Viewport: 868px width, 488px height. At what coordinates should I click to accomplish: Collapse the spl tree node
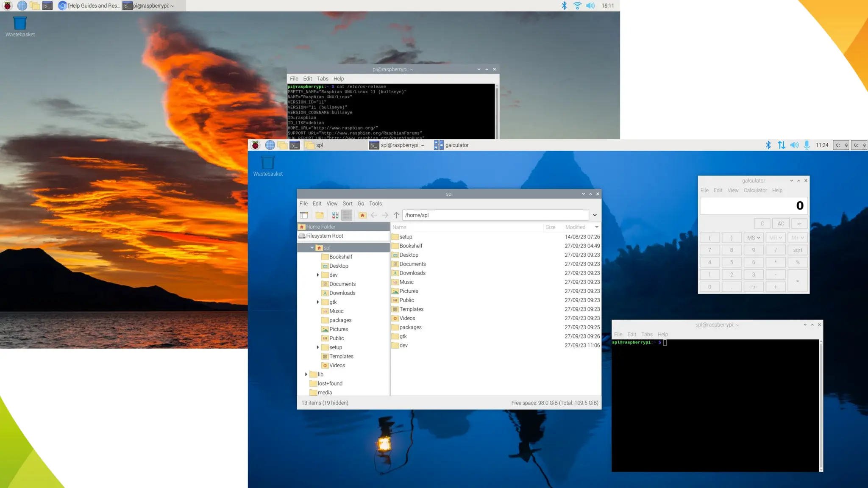tap(312, 248)
